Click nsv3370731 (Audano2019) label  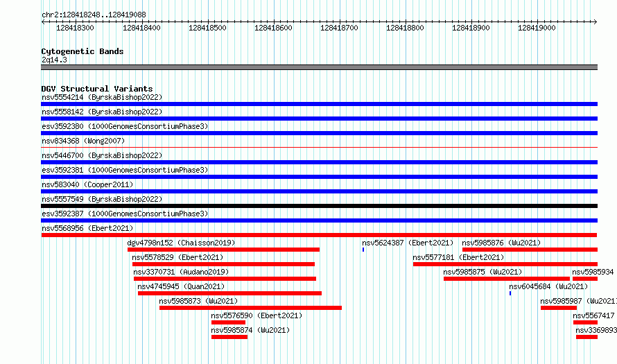click(x=181, y=272)
